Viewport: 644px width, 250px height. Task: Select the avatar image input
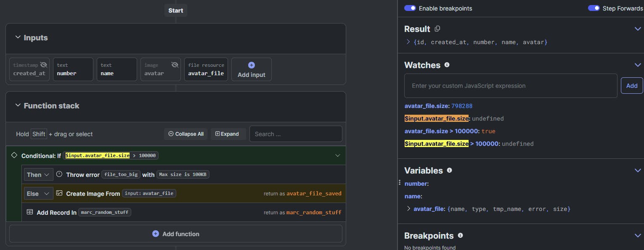pos(161,69)
